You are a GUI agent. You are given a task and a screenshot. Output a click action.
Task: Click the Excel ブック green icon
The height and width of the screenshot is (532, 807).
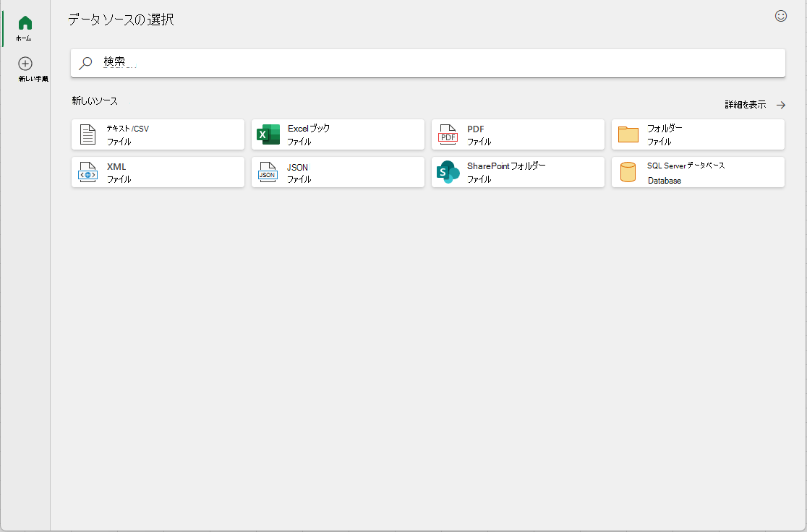268,134
